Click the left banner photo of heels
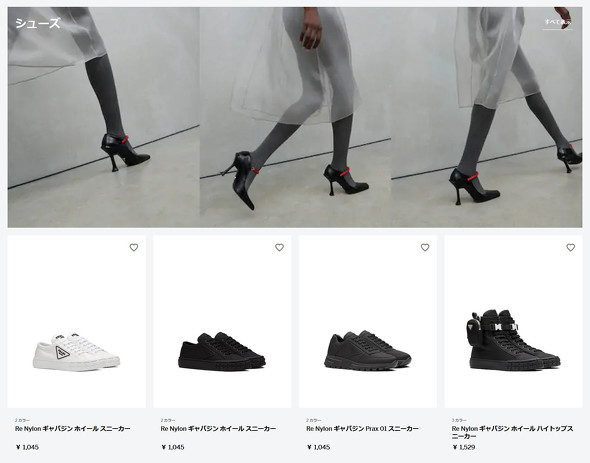 click(x=104, y=117)
